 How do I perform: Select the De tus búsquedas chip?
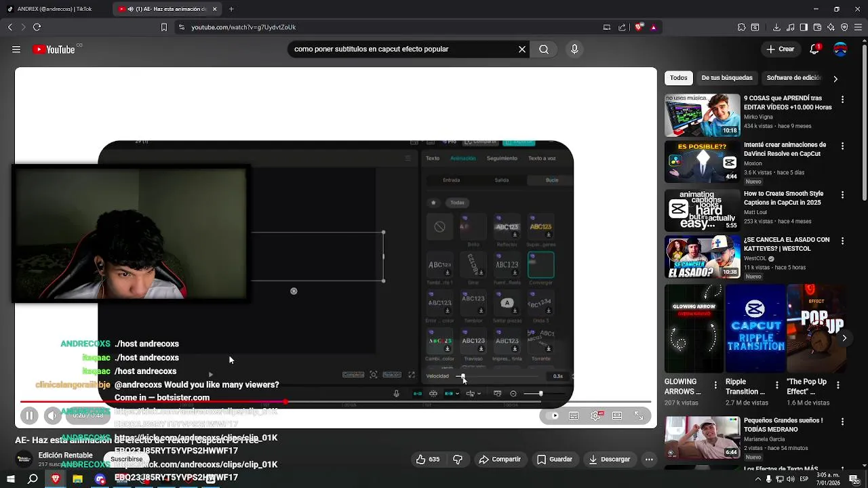coord(727,78)
